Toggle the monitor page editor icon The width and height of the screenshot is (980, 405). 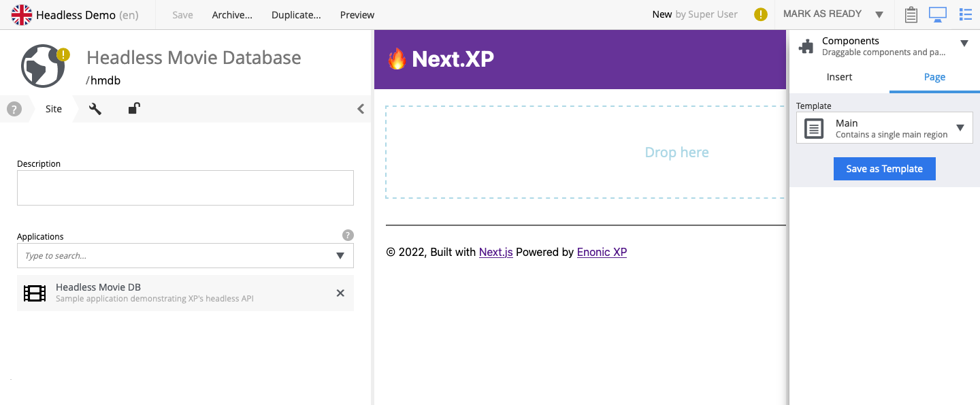938,14
